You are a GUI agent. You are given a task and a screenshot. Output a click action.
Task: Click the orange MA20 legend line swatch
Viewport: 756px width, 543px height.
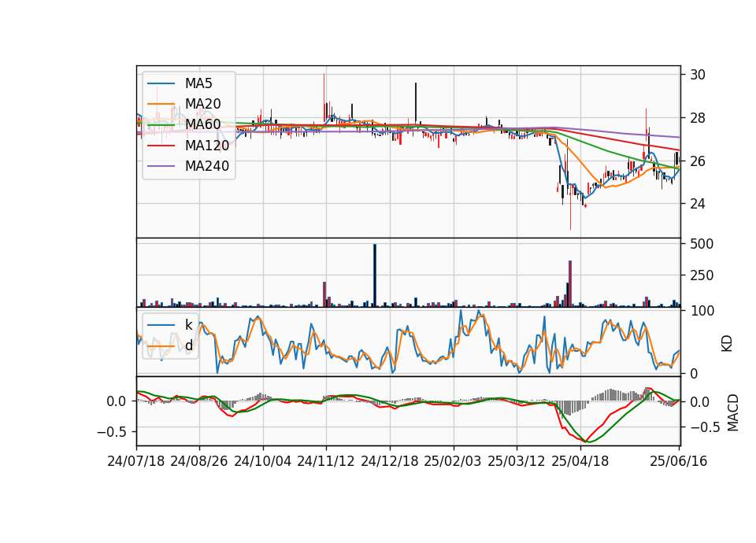tap(161, 104)
